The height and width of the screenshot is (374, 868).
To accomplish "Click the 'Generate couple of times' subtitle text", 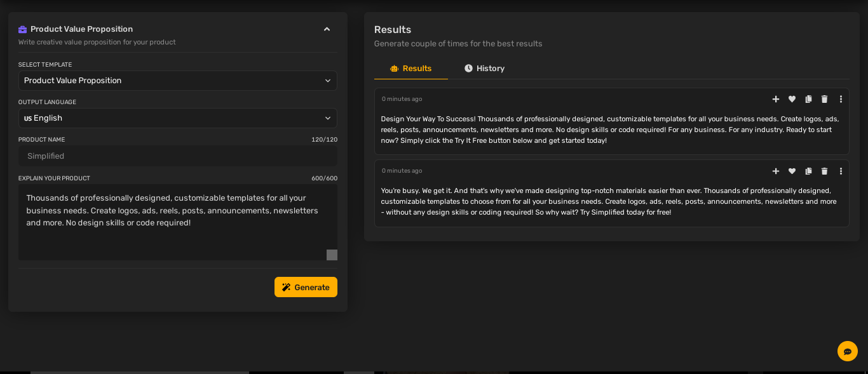I will [x=458, y=44].
